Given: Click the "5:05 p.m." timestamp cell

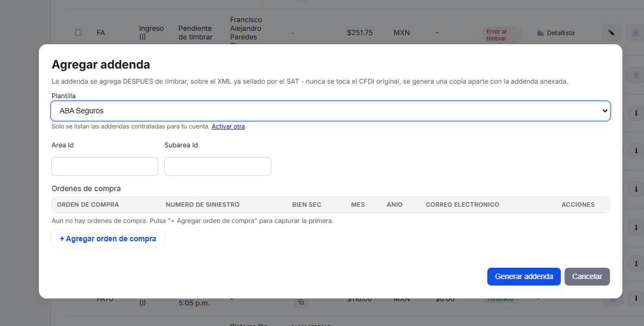Looking at the screenshot, I should (x=194, y=303).
